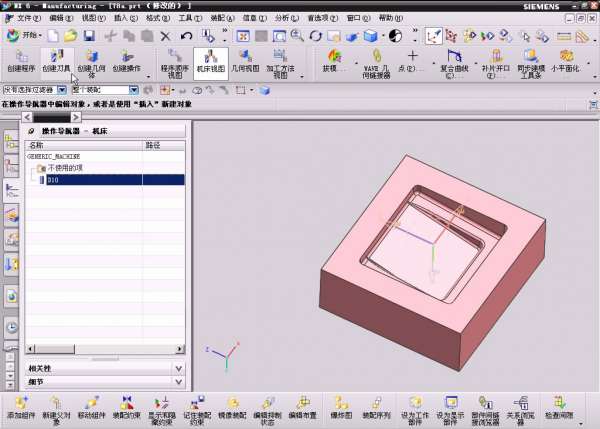This screenshot has height=429, width=600.
Task: Click the Create Geometry (创建几何体) icon
Action: coord(91,64)
